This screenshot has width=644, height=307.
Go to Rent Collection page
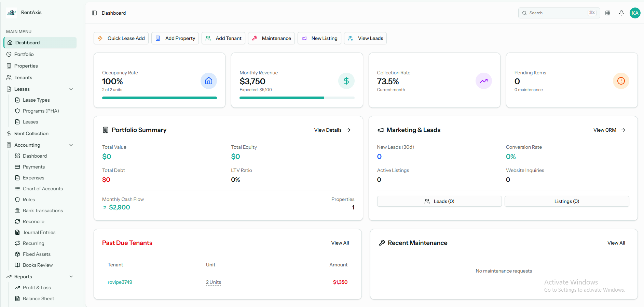tap(31, 133)
